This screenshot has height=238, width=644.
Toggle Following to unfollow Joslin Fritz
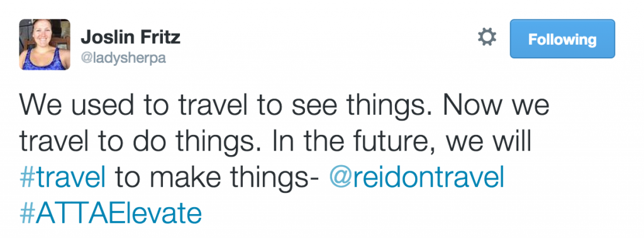(562, 38)
